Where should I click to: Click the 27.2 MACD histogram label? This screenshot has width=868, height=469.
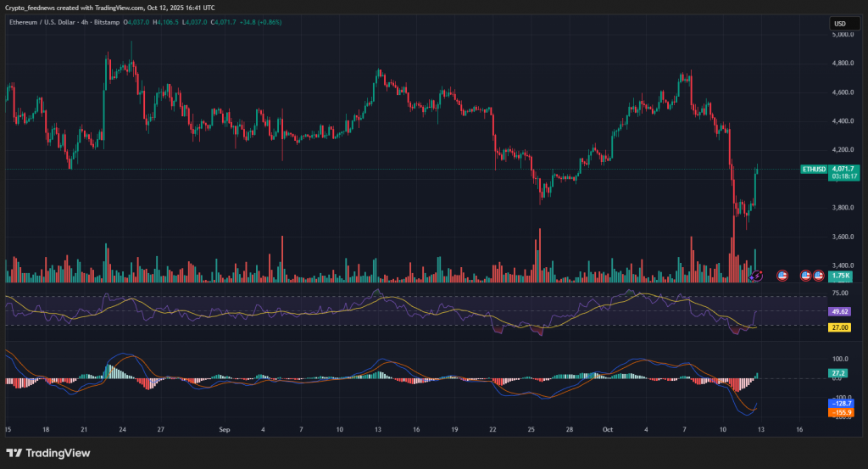click(838, 373)
